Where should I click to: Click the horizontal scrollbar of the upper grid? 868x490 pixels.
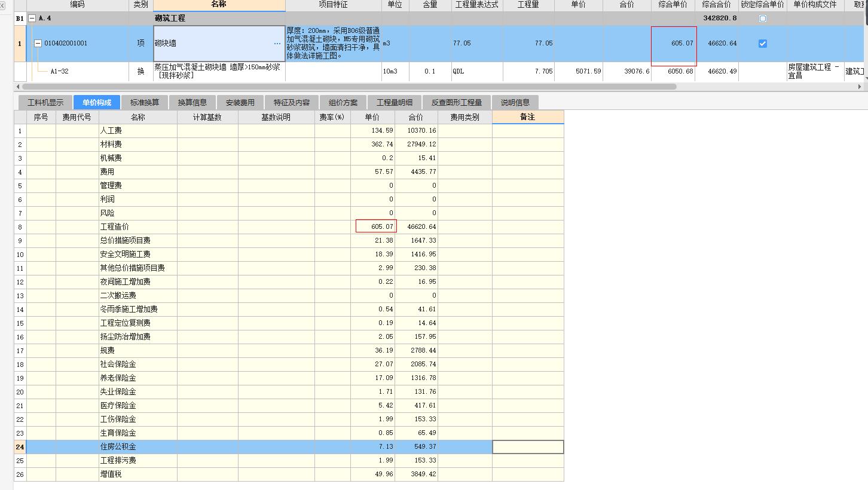(x=349, y=87)
